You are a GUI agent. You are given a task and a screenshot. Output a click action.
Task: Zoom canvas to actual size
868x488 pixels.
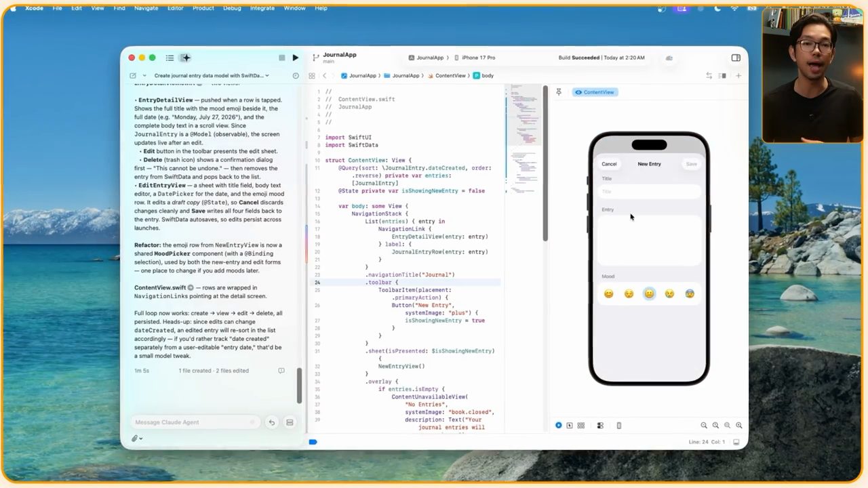point(715,426)
